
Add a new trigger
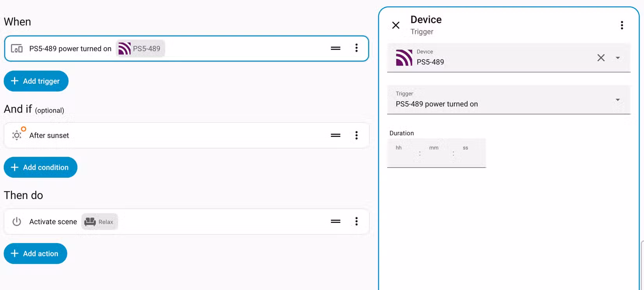tap(36, 81)
